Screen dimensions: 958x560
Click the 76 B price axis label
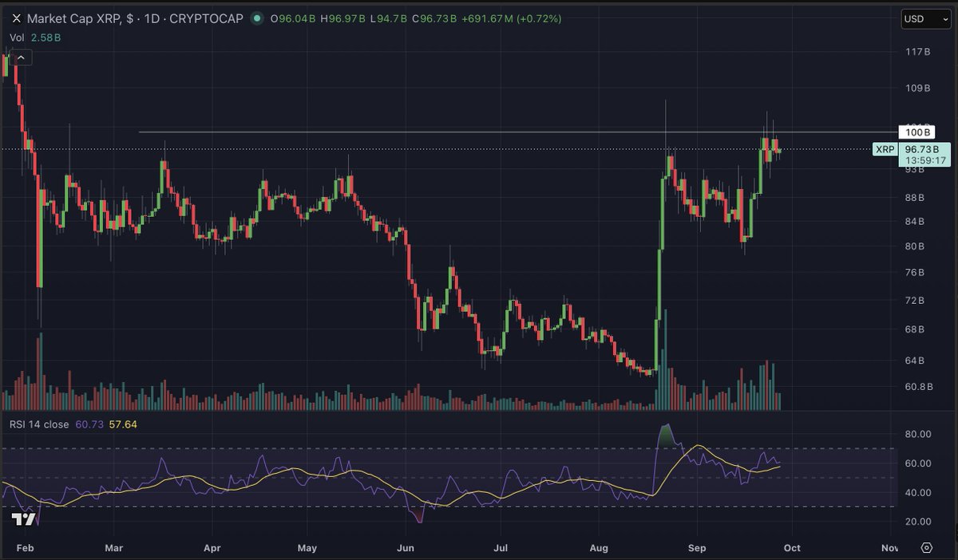click(x=915, y=273)
